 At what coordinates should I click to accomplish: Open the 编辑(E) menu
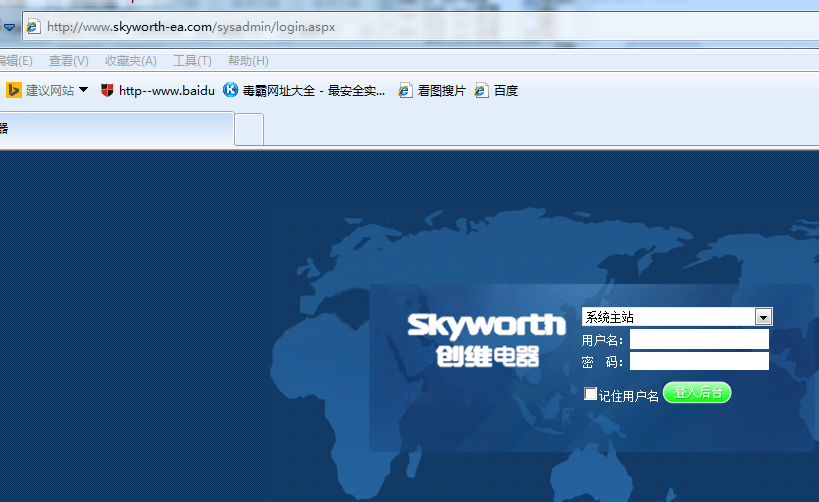pos(16,61)
